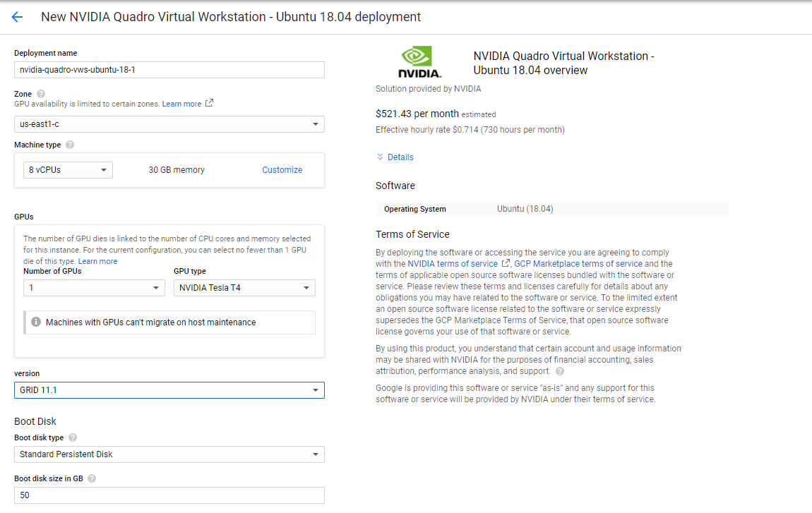Click the help icon after the sharing disclaimer
The width and height of the screenshot is (812, 513).
point(560,371)
